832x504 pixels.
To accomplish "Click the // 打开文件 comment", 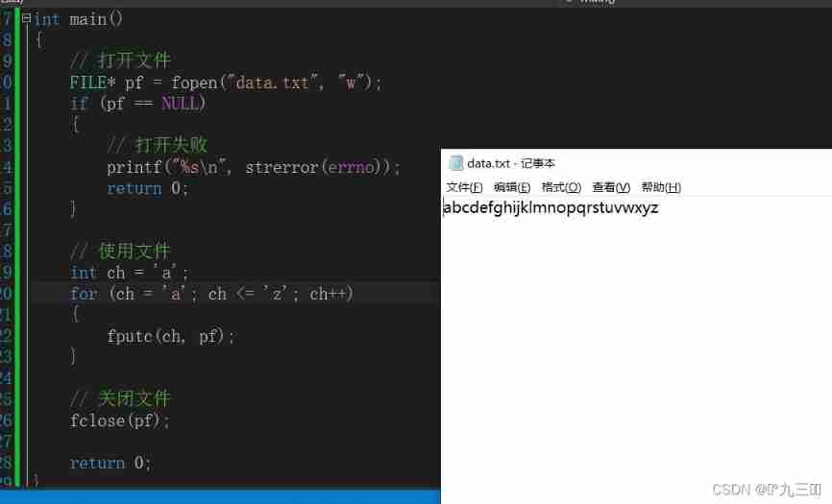I will coord(120,60).
